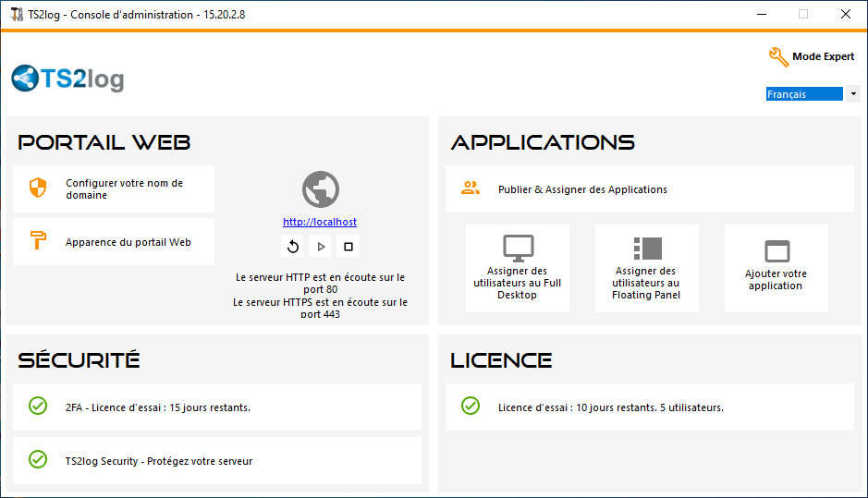
Task: Click the users icon beside Publier & Assigner
Action: [470, 188]
